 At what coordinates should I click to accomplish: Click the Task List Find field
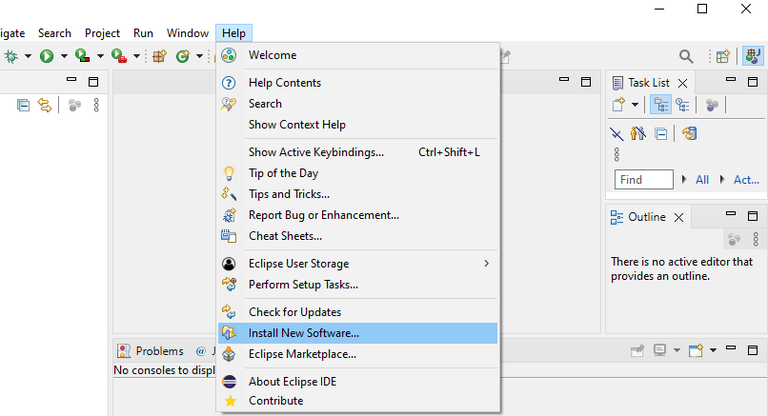click(643, 180)
